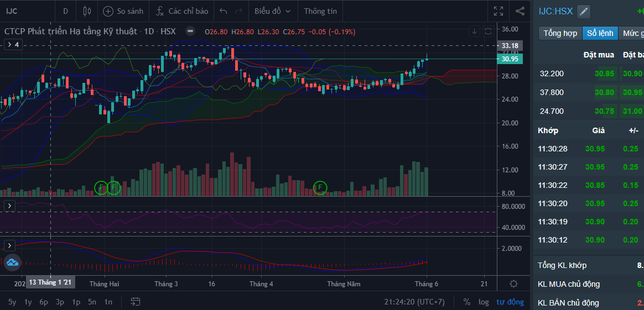Expand the collapsed indicators legend showing 4

tap(12, 45)
